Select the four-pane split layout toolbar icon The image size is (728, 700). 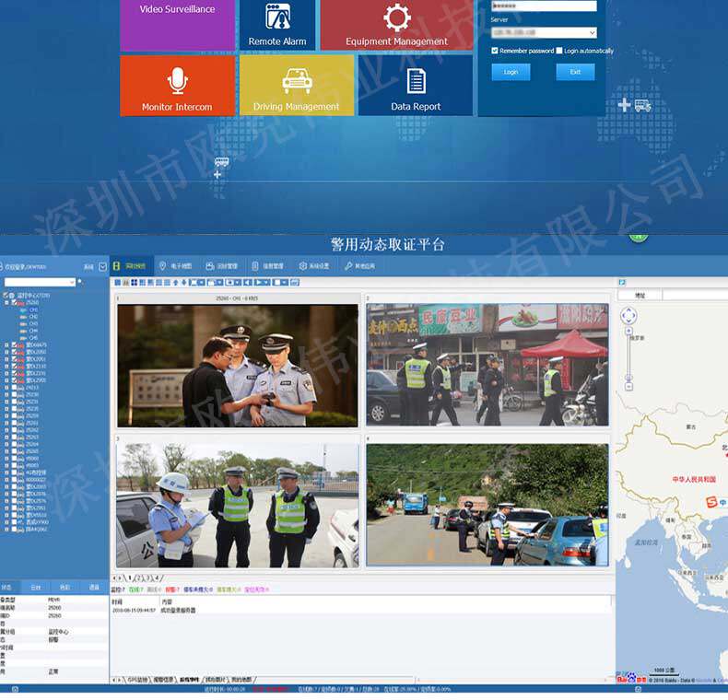(x=135, y=282)
